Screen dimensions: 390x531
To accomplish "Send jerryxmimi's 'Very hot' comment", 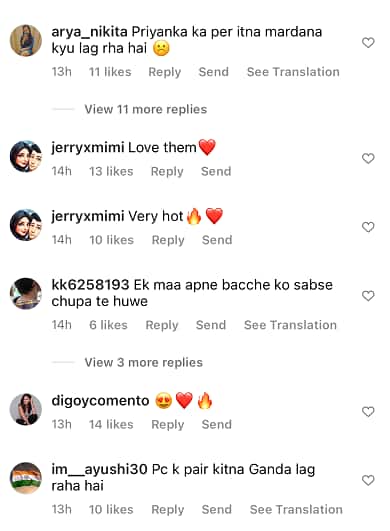I will coord(217,240).
